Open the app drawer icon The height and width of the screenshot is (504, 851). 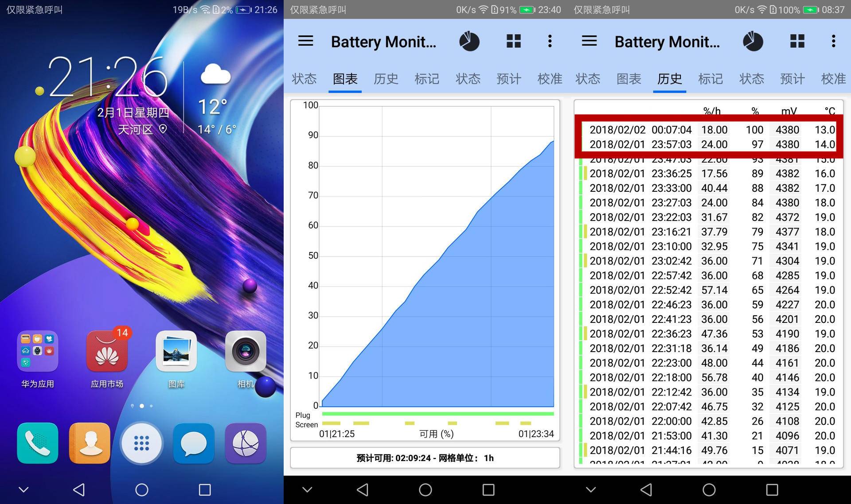[x=141, y=443]
